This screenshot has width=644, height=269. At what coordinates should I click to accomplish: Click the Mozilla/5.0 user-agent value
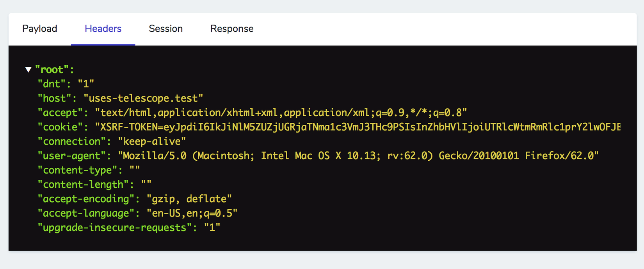pos(358,156)
